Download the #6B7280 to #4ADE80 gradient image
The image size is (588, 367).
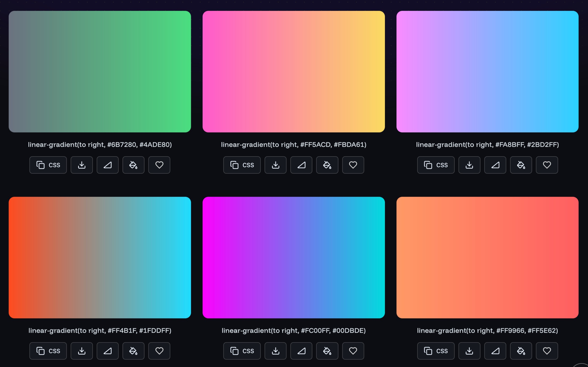82,165
